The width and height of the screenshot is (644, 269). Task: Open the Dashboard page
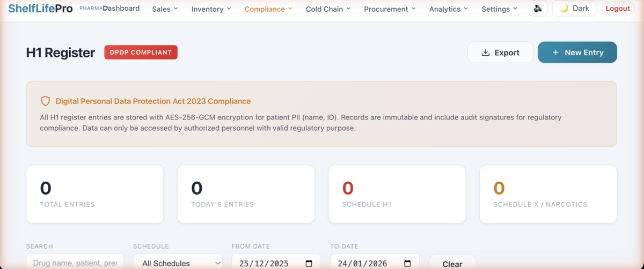pyautogui.click(x=121, y=9)
